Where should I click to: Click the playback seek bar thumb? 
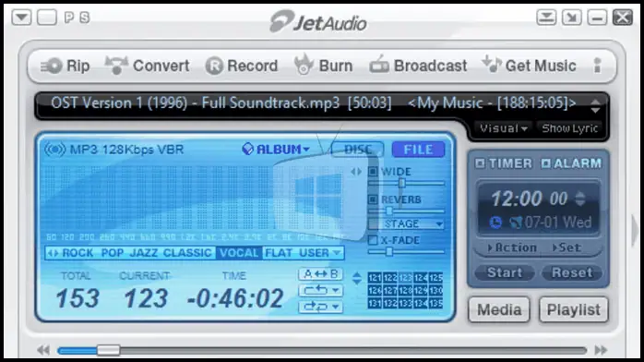[x=109, y=351]
